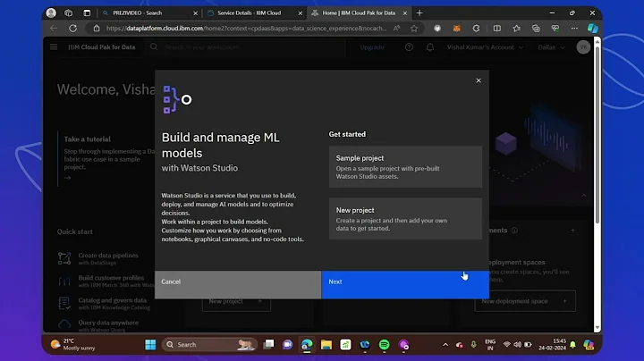Open Spotify from the taskbar
The width and height of the screenshot is (644, 361).
pyautogui.click(x=384, y=345)
